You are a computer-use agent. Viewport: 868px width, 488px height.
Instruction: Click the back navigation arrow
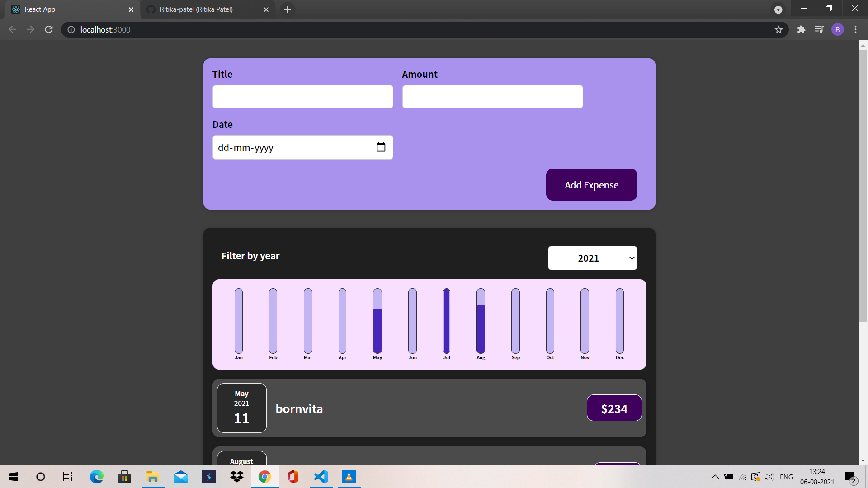pyautogui.click(x=12, y=29)
